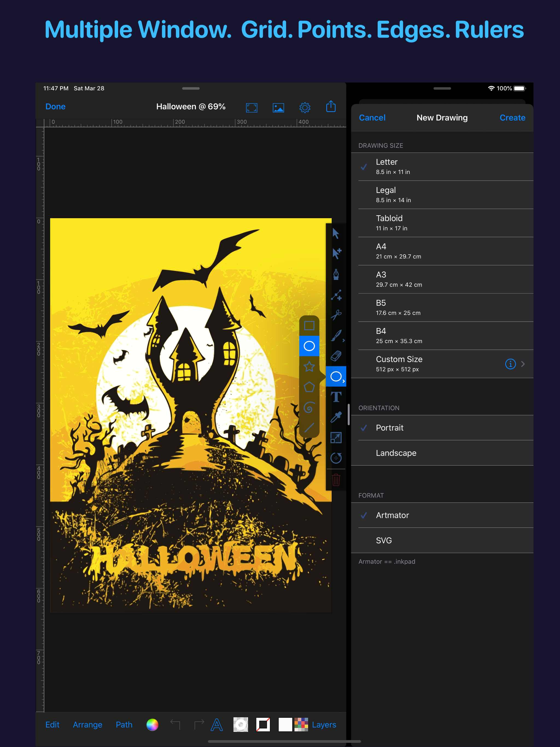Tap Create in New Drawing
The height and width of the screenshot is (747, 560).
coord(512,118)
